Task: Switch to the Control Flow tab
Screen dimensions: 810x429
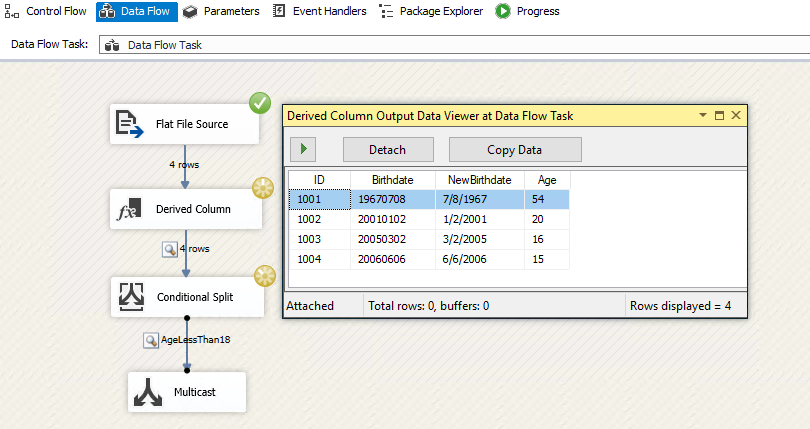Action: pyautogui.click(x=45, y=11)
